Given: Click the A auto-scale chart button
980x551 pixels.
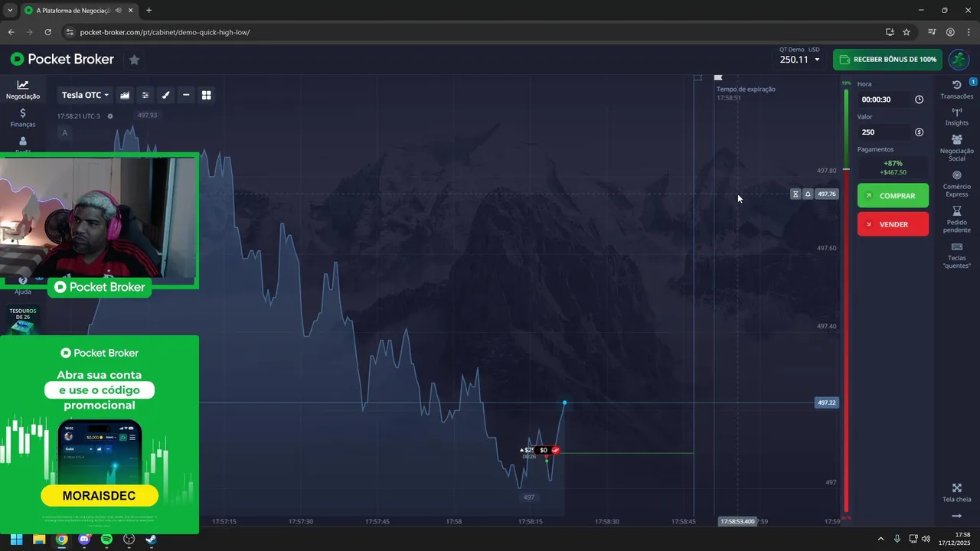Looking at the screenshot, I should (x=64, y=133).
